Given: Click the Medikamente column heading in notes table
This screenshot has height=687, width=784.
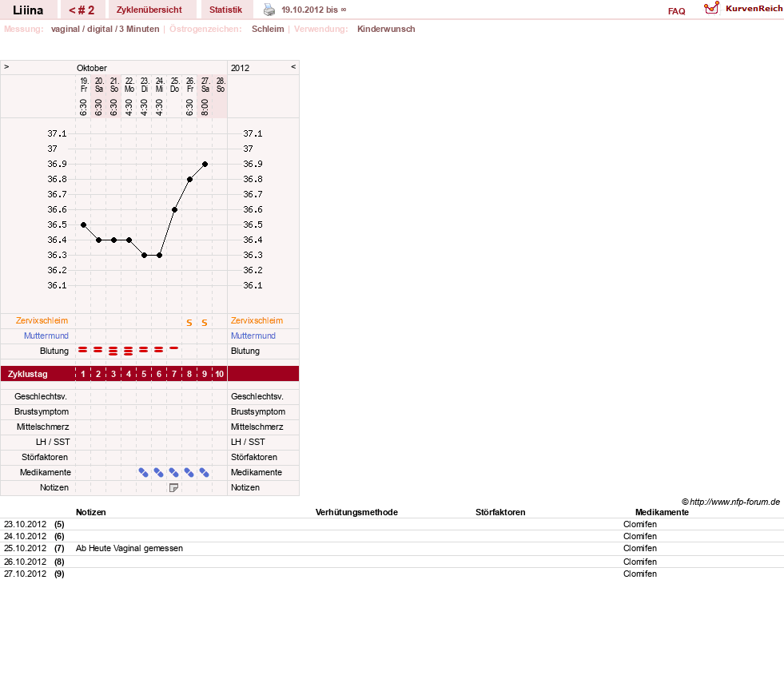Looking at the screenshot, I should pyautogui.click(x=662, y=512).
